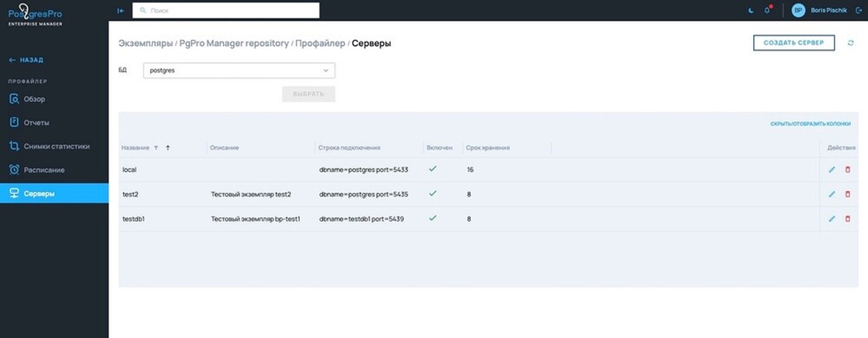
Task: Open the БД postgres dropdown
Action: (239, 71)
